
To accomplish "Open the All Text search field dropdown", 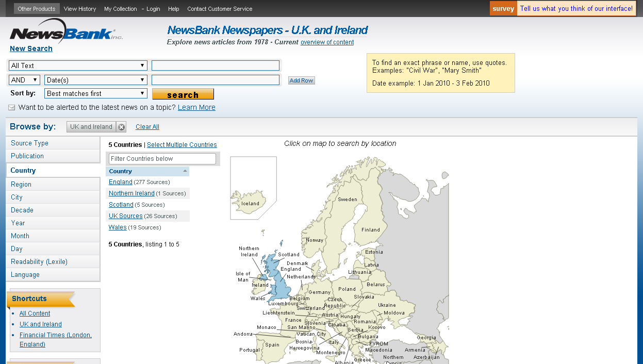I will point(77,65).
